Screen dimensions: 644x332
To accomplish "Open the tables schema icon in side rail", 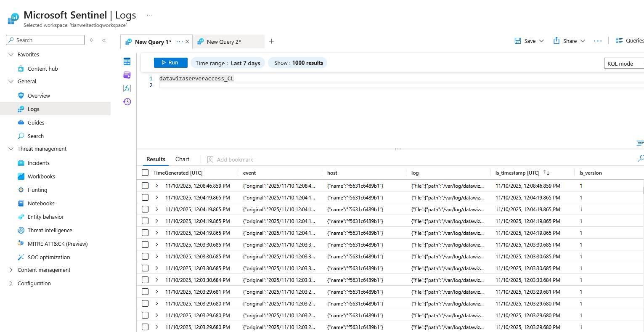I will [x=127, y=62].
